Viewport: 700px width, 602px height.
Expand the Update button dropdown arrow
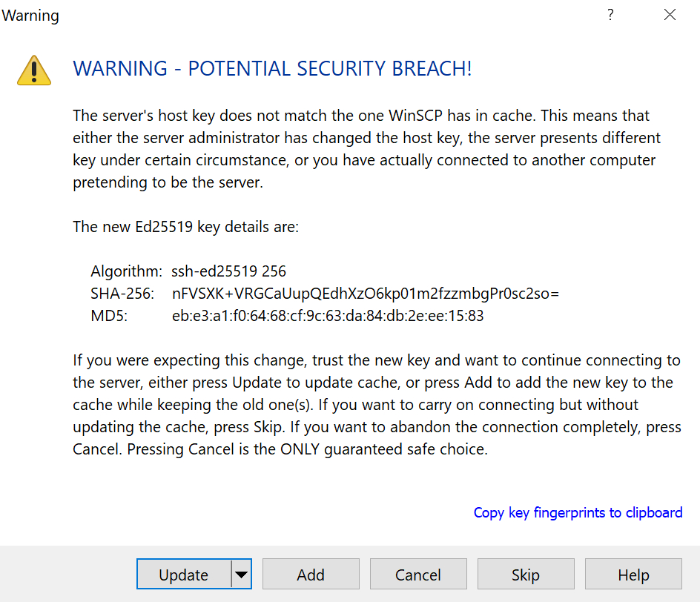tap(242, 575)
